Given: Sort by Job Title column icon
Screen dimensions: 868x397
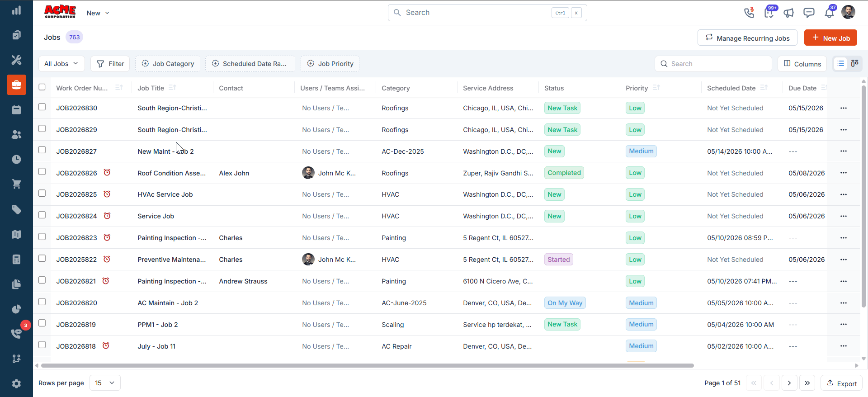Looking at the screenshot, I should [x=172, y=87].
